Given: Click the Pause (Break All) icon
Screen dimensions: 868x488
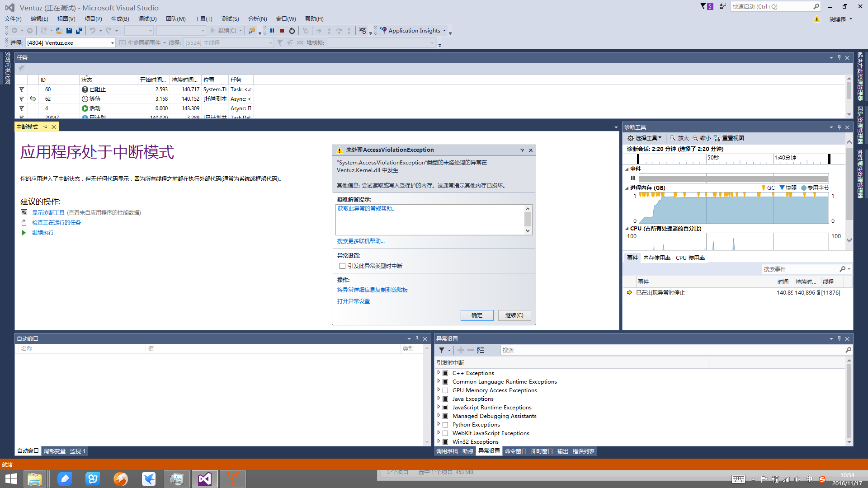Looking at the screenshot, I should coord(272,31).
